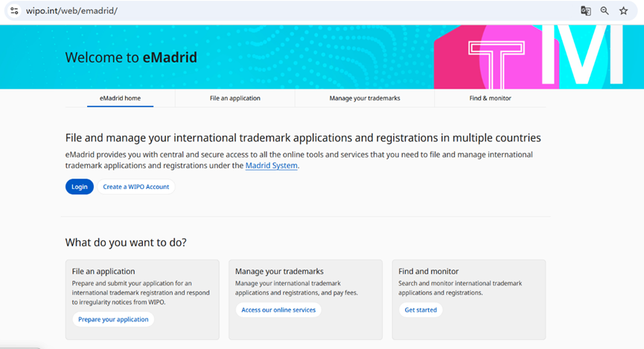Open the translate page icon

coord(585,10)
